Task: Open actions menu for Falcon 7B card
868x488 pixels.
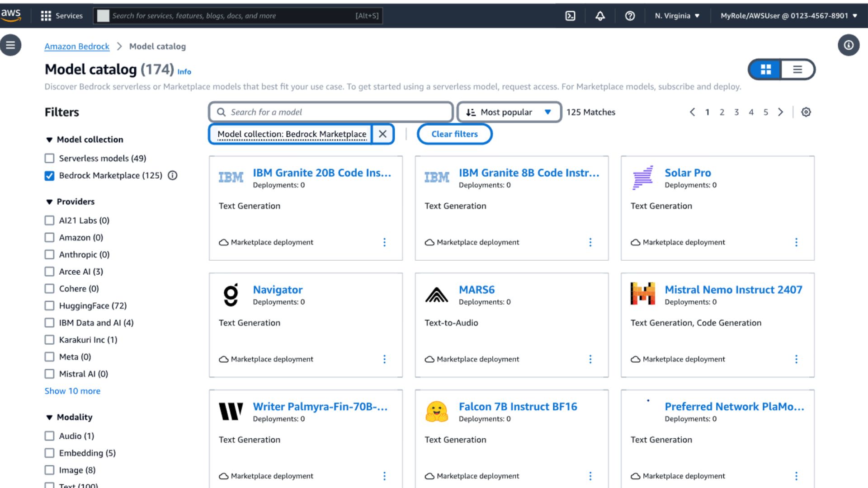Action: pos(590,476)
